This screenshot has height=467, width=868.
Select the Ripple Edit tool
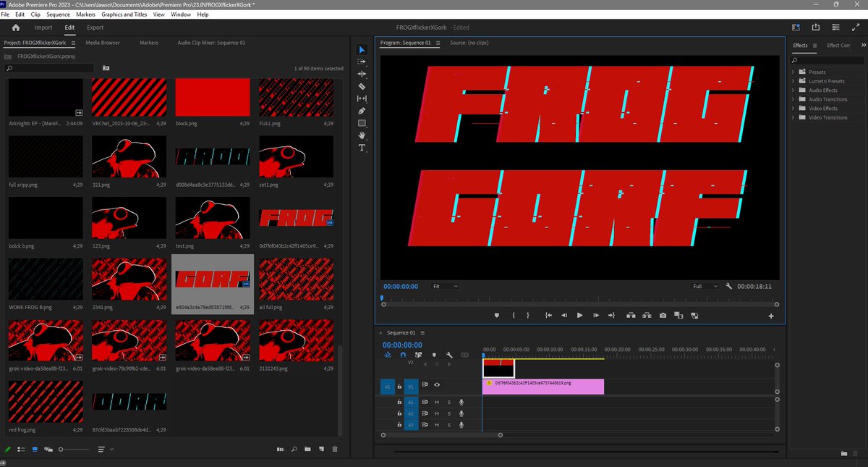(362, 73)
